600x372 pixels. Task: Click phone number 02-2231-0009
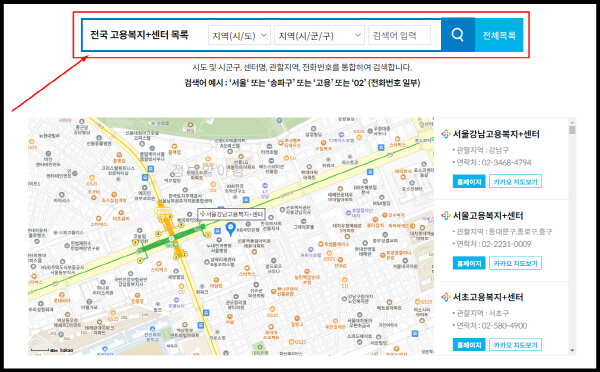pyautogui.click(x=506, y=244)
